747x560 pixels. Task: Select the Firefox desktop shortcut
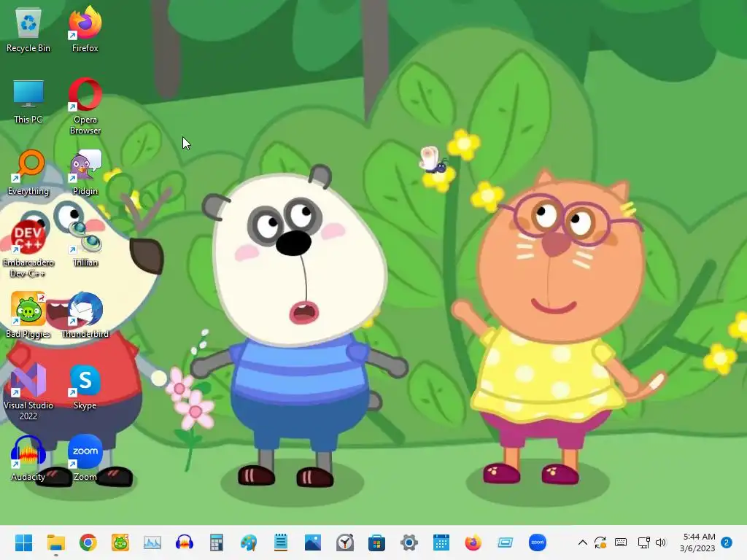tap(85, 31)
